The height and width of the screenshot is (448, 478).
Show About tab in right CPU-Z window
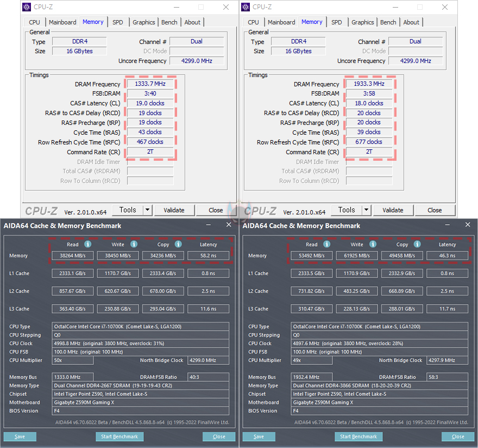411,22
